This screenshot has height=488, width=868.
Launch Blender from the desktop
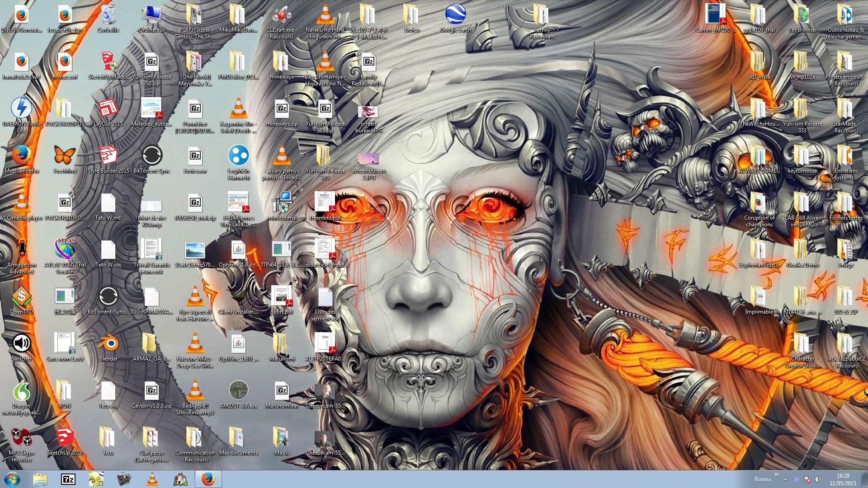[x=108, y=347]
